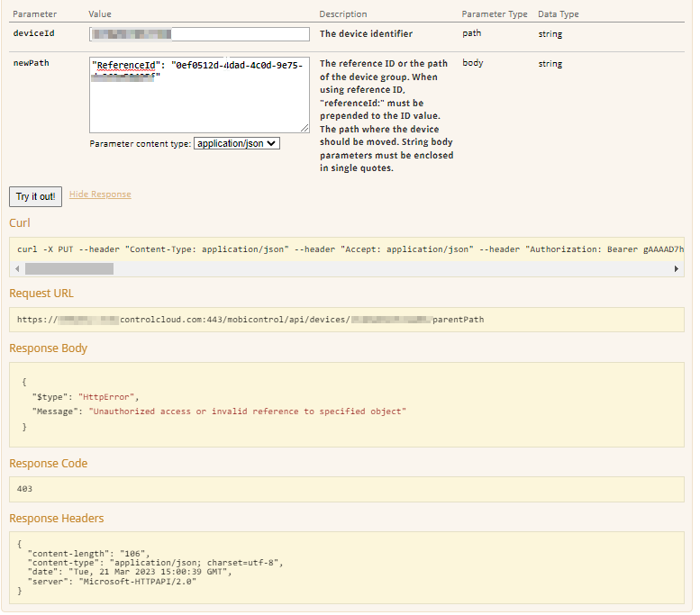Click the Curl scrollbar left arrow
This screenshot has width=700, height=615.
pos(16,268)
